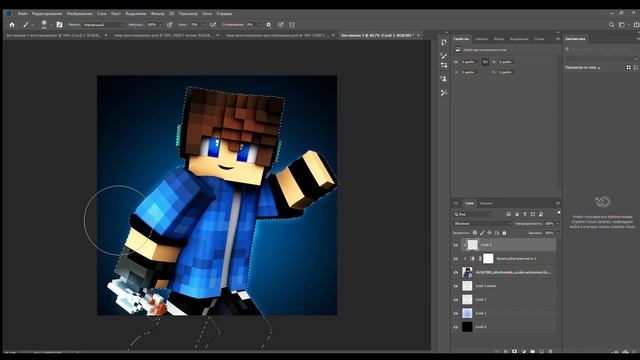
Task: Open smoothing options gear icon
Action: [269, 25]
